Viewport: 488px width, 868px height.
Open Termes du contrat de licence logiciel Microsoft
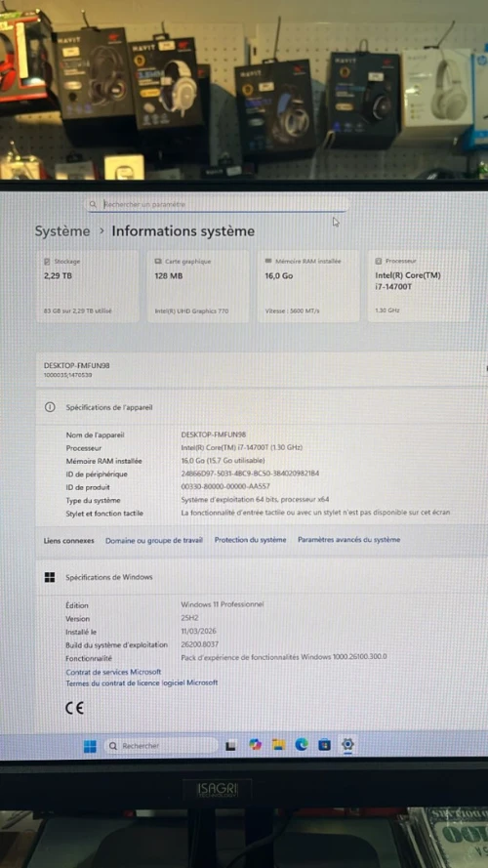pos(142,683)
